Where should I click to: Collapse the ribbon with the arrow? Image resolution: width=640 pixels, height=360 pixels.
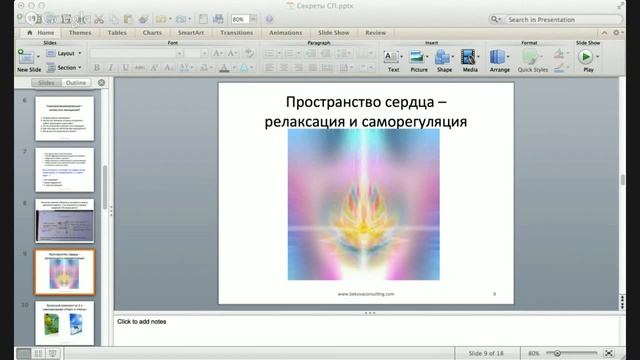click(604, 33)
